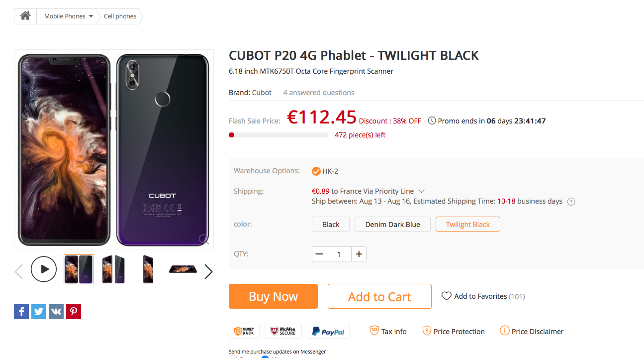Pin the product on Pinterest
The image size is (644, 358).
click(74, 312)
